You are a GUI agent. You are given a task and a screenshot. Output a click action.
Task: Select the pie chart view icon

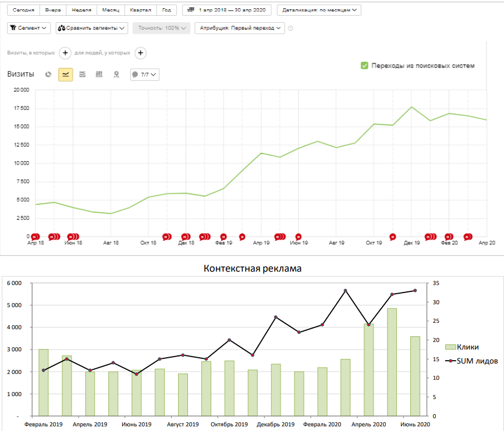tap(49, 74)
